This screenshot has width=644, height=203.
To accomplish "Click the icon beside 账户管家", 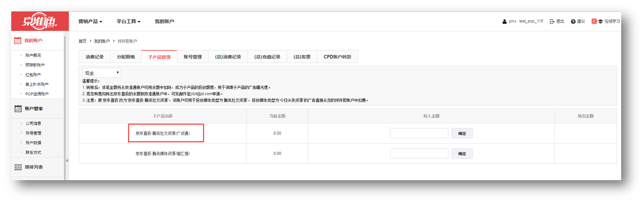I will pos(18,109).
